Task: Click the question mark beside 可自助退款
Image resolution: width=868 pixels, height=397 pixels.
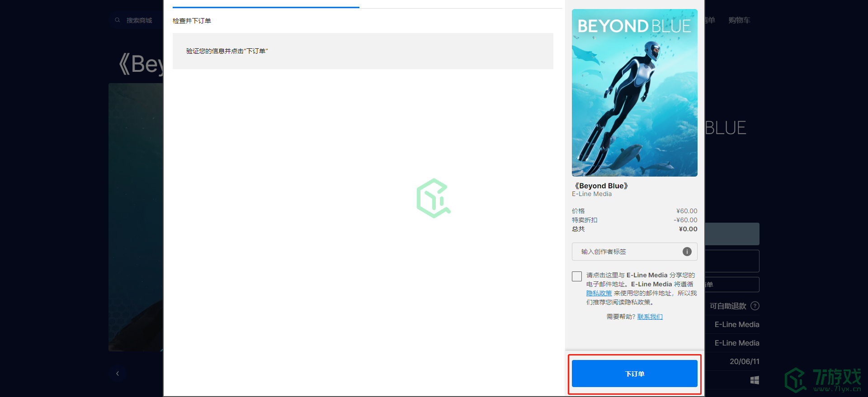Action: (755, 306)
